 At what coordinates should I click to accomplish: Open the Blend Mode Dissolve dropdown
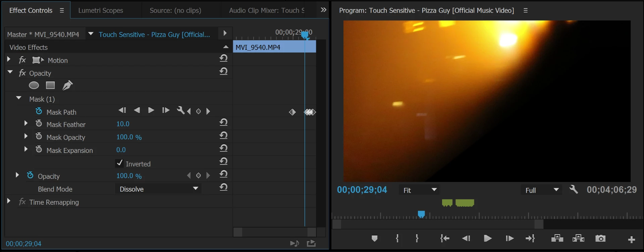[158, 189]
